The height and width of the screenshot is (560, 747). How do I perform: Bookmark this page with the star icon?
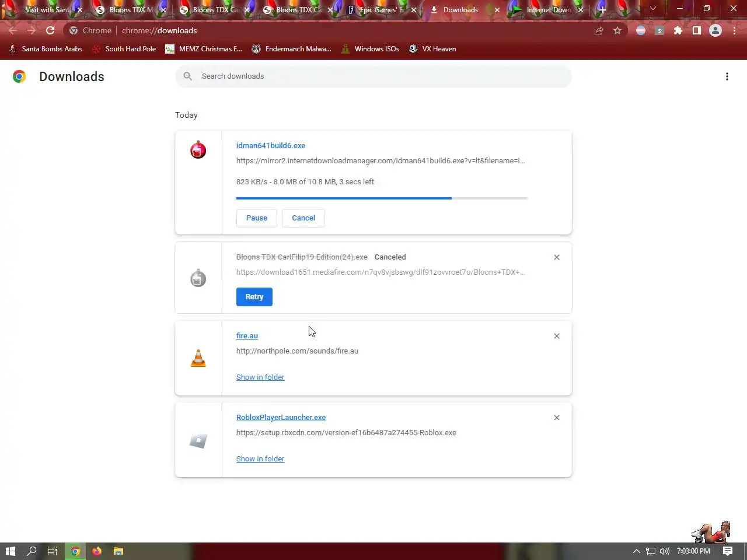click(617, 30)
